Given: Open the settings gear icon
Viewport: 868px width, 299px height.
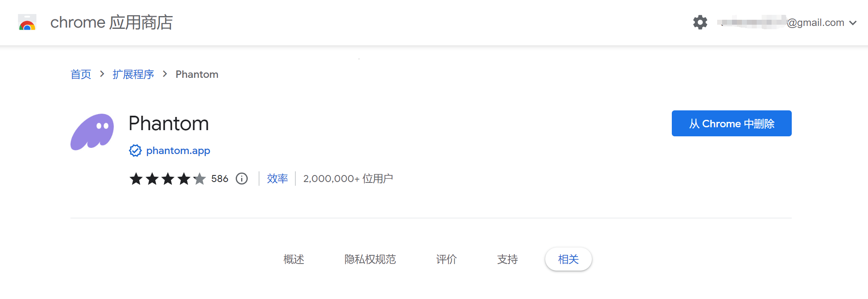Looking at the screenshot, I should point(700,22).
